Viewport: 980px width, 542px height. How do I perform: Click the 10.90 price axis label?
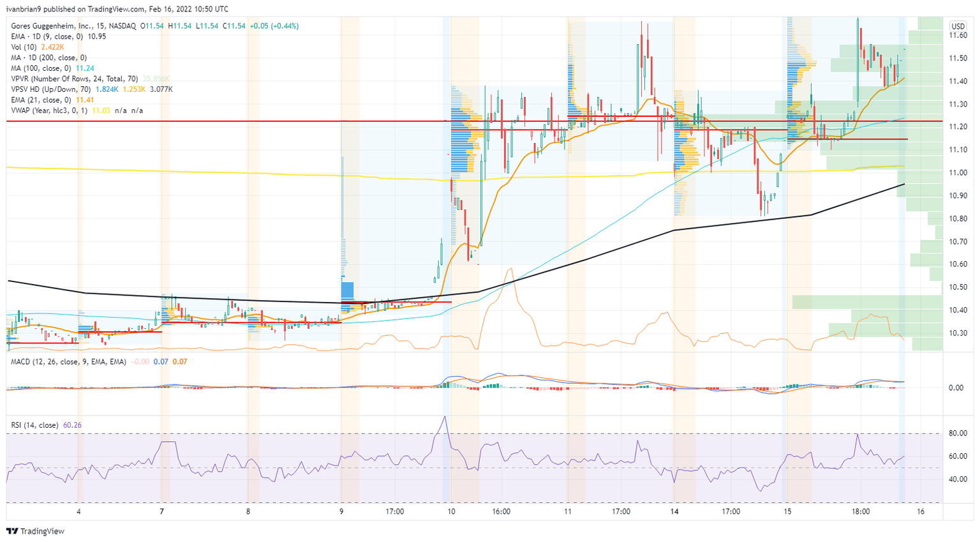coord(958,196)
